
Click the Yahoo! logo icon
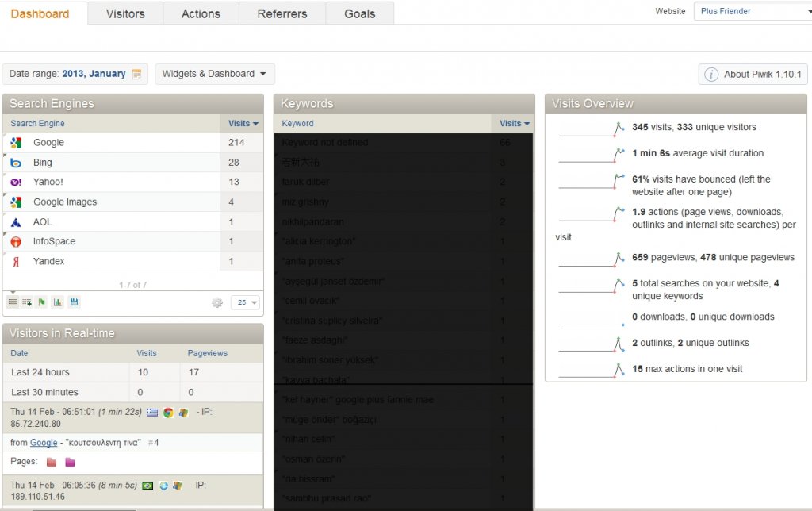point(16,182)
